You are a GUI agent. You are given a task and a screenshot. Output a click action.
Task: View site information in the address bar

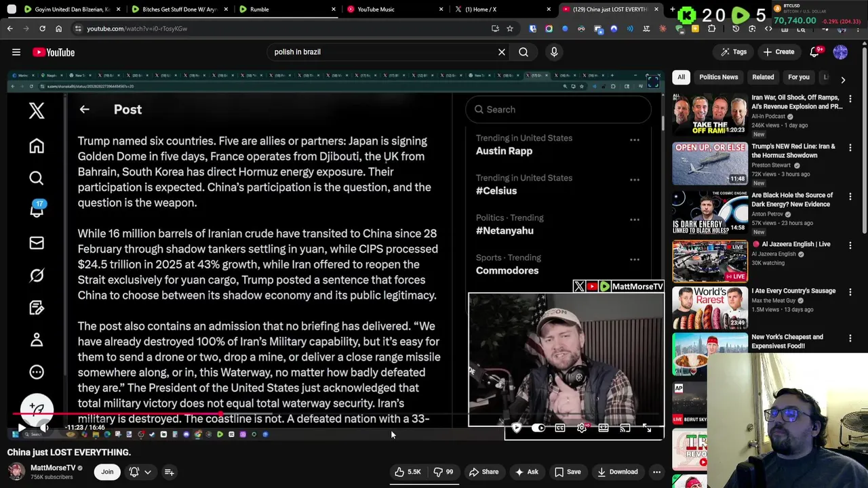(x=78, y=28)
